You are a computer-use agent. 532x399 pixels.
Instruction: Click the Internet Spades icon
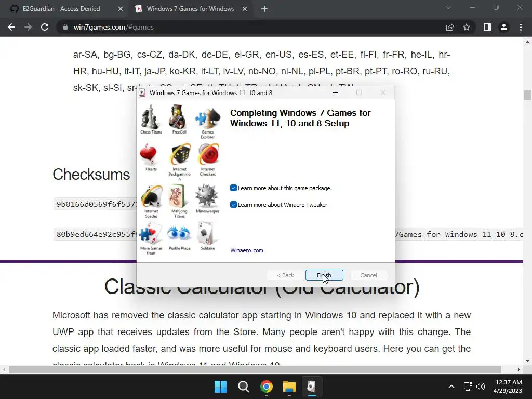[151, 196]
